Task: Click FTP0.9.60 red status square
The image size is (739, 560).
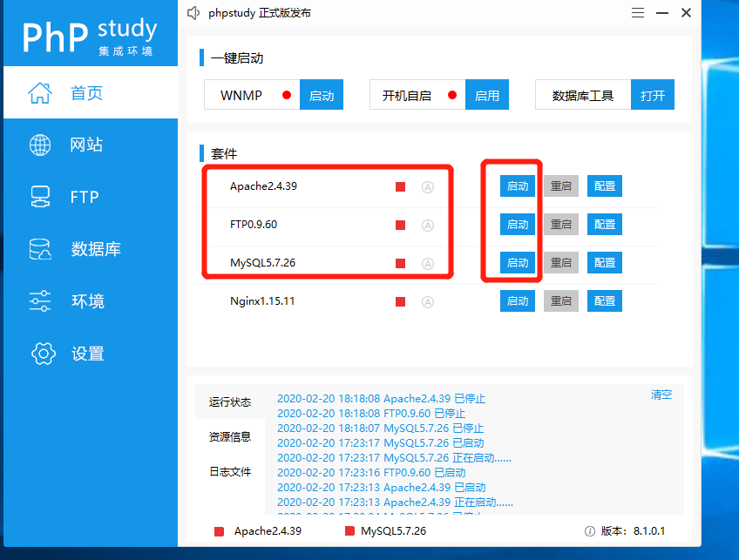Action: [401, 225]
